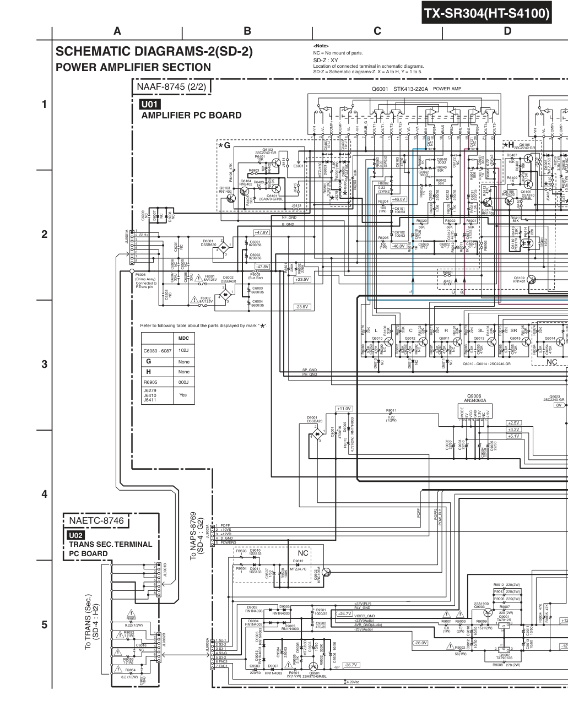Click the None cell in row H

tap(183, 372)
